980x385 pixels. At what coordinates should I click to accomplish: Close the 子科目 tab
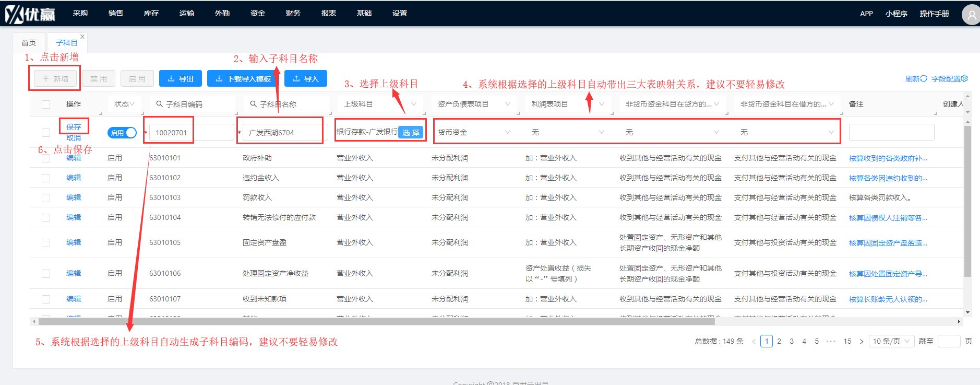(82, 37)
